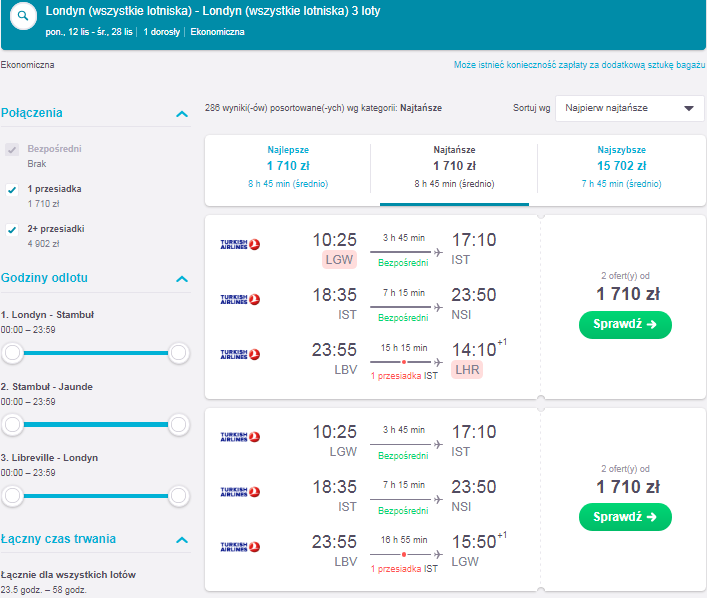Switch to the Najlepsze tab

(288, 166)
